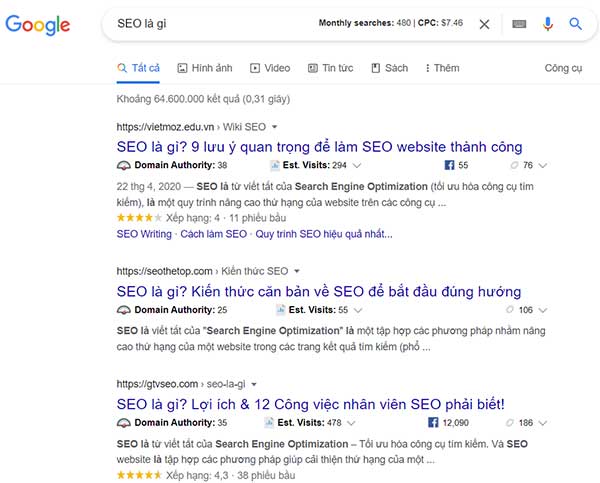This screenshot has width=600, height=483.
Task: Start voice search with the microphone icon
Action: [548, 24]
